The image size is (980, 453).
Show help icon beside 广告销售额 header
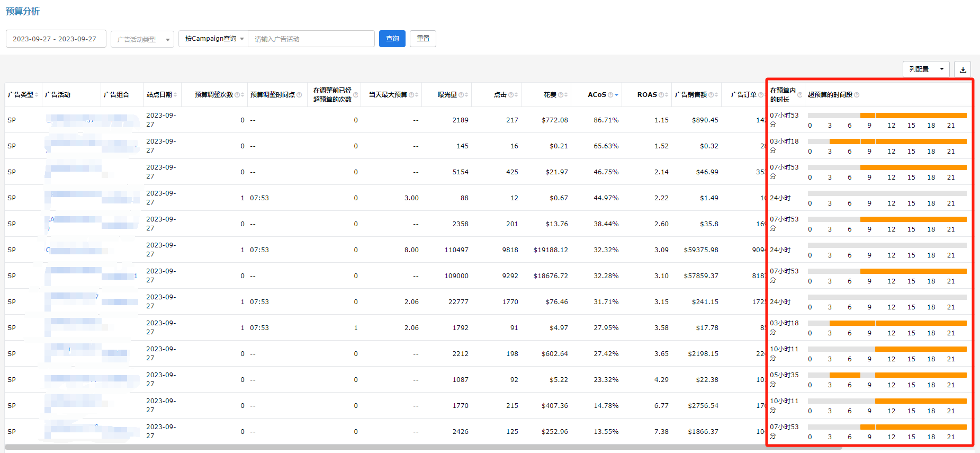tap(711, 95)
